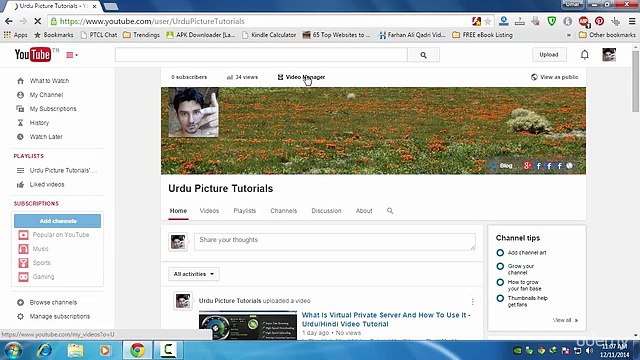The height and width of the screenshot is (360, 640).
Task: Open Manage subscriptions
Action: [x=60, y=316]
